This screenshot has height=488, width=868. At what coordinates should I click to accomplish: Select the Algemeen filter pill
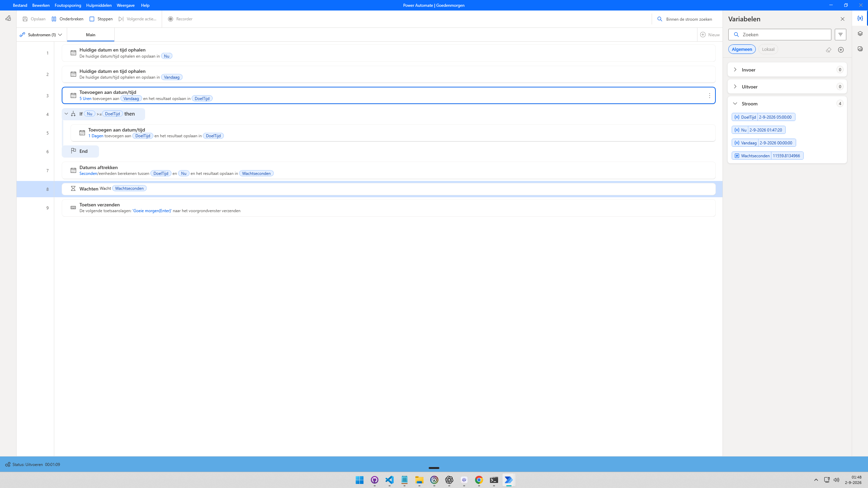point(742,49)
